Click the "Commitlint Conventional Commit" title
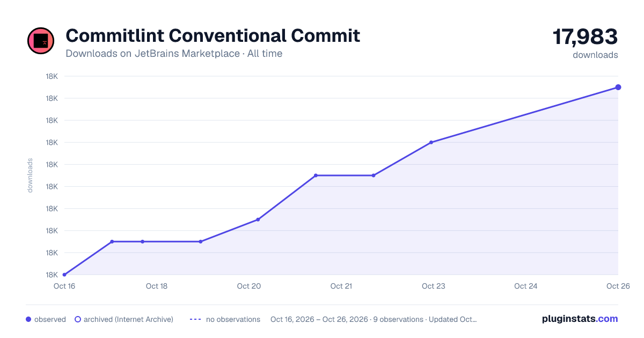This screenshot has height=338, width=644. point(213,36)
